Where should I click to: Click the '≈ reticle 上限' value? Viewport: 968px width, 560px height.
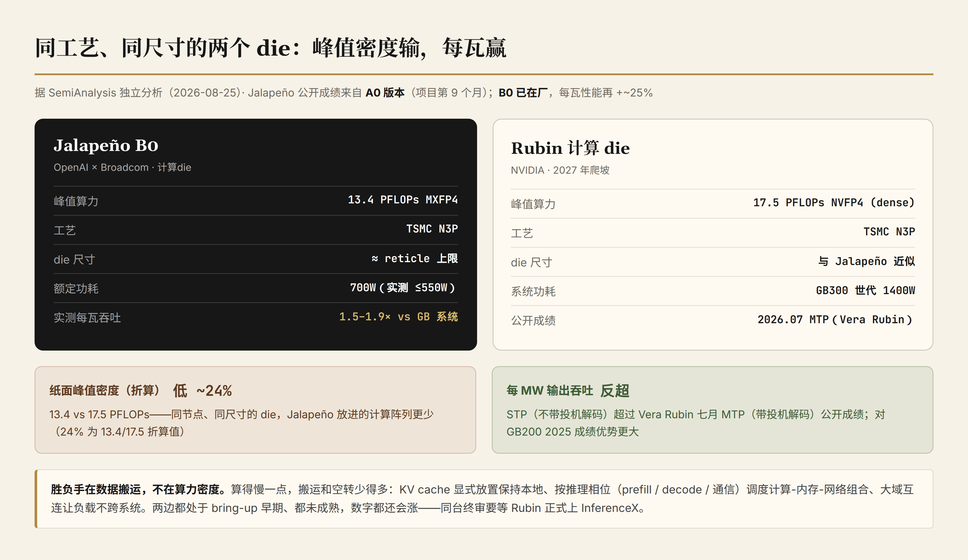pos(415,258)
